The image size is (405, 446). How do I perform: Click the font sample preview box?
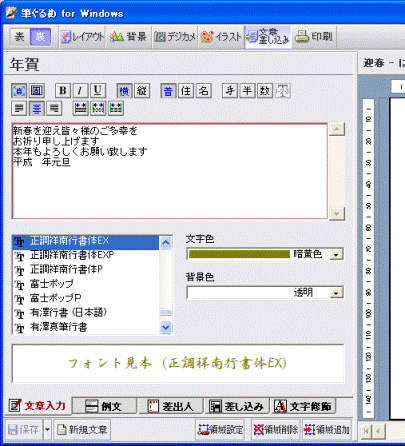(x=178, y=363)
